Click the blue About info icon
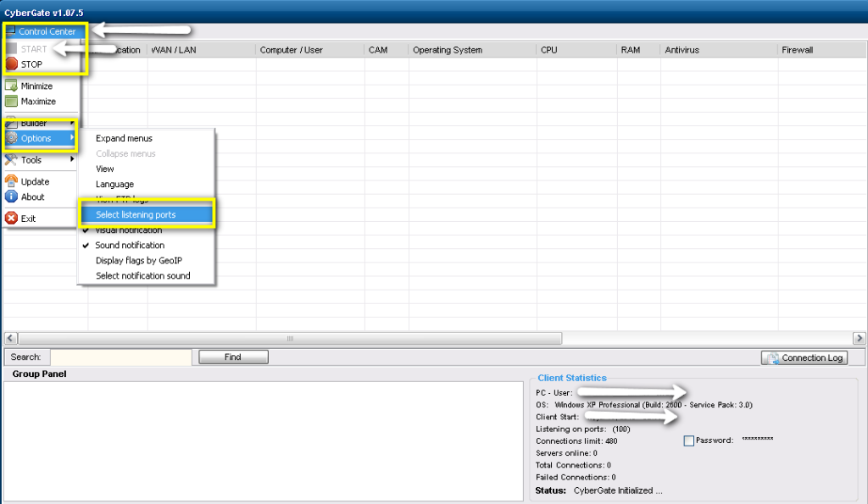868x504 pixels. click(11, 197)
